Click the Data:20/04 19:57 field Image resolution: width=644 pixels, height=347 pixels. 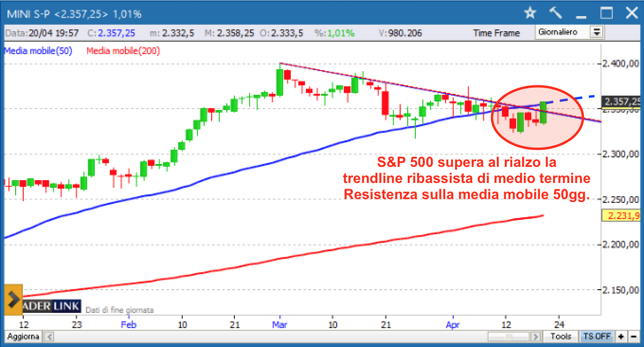[42, 33]
